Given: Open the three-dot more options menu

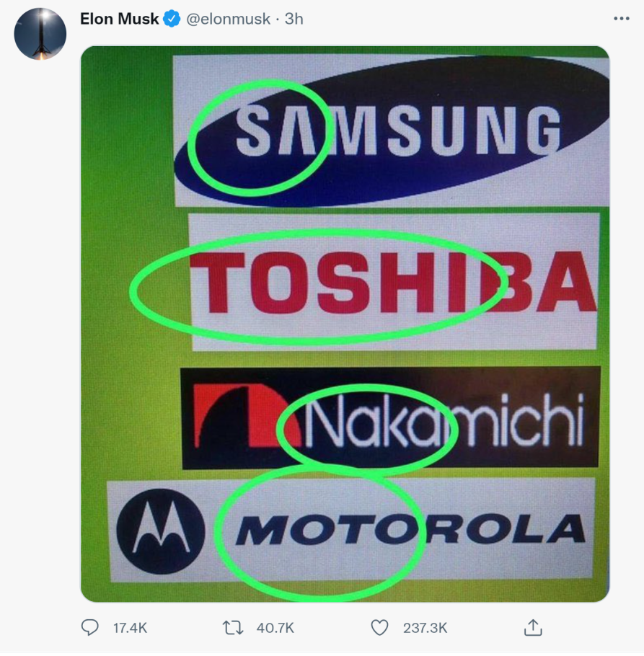Looking at the screenshot, I should [622, 19].
